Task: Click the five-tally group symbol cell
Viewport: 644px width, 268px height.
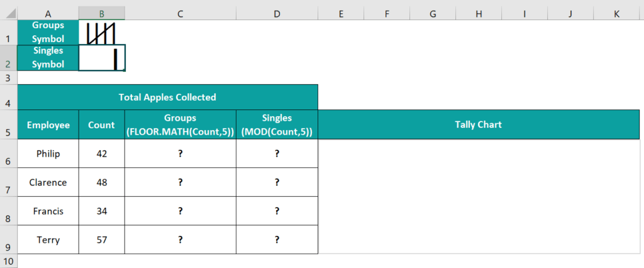Action: [x=102, y=33]
